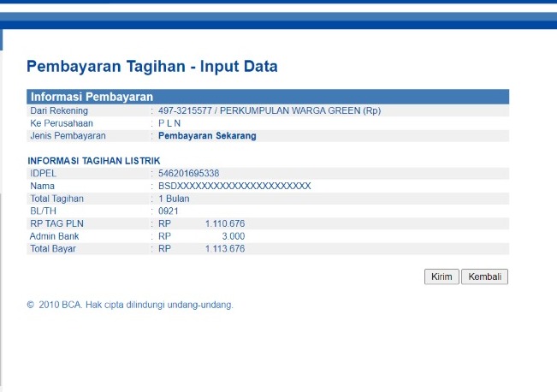Select the Admin Bank fee 3.000
Image resolution: width=557 pixels, height=392 pixels.
point(234,236)
